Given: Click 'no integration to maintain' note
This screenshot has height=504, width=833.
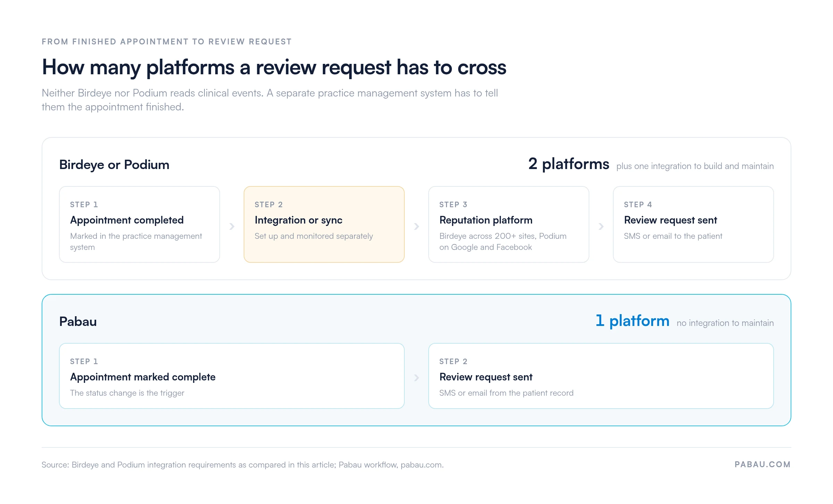Looking at the screenshot, I should (725, 323).
